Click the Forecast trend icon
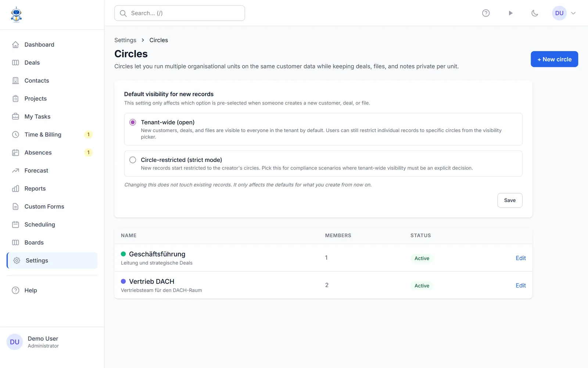Viewport: 588px width, 368px height. pyautogui.click(x=15, y=171)
